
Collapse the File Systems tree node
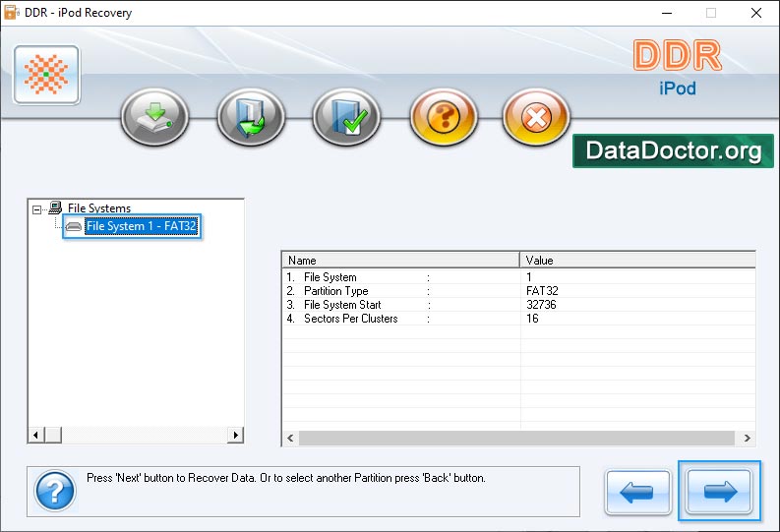tap(36, 209)
